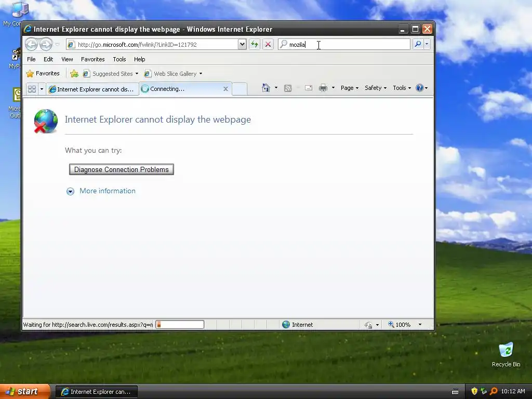Minimize the Internet Explorer window
The height and width of the screenshot is (399, 532).
coord(403,29)
